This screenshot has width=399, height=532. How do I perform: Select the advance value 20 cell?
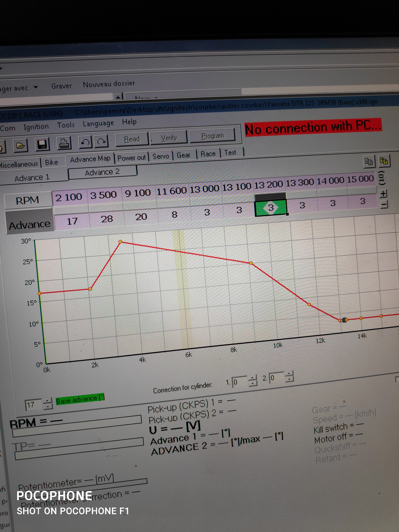click(141, 217)
